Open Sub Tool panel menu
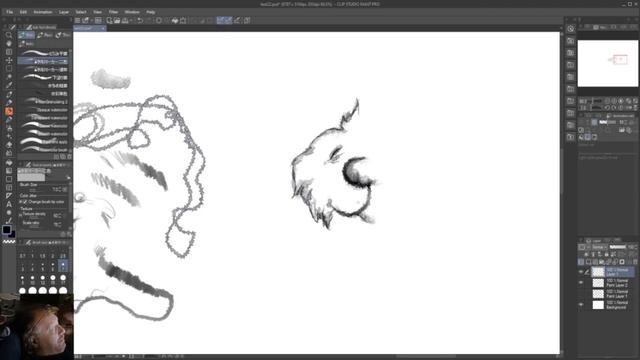The height and width of the screenshot is (360, 640). tap(21, 27)
